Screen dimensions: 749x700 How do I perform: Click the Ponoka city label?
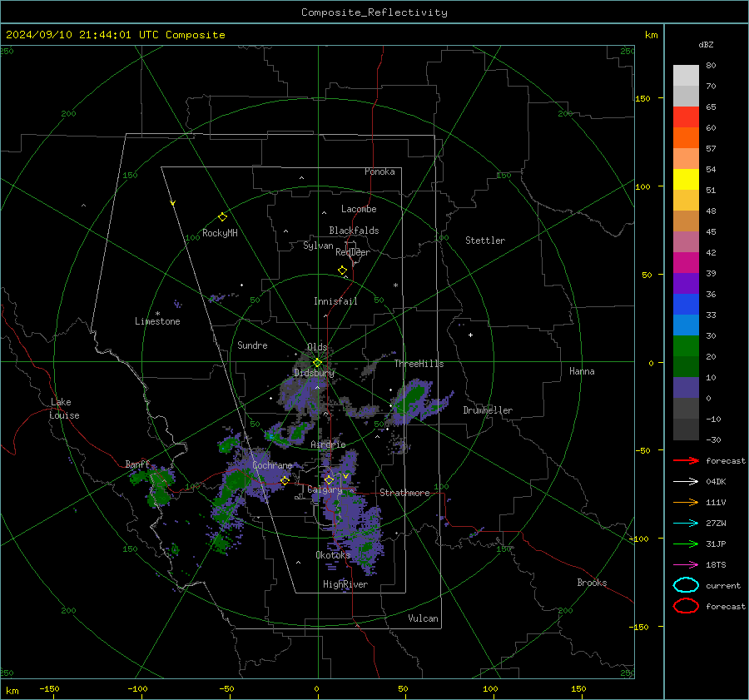[x=379, y=171]
